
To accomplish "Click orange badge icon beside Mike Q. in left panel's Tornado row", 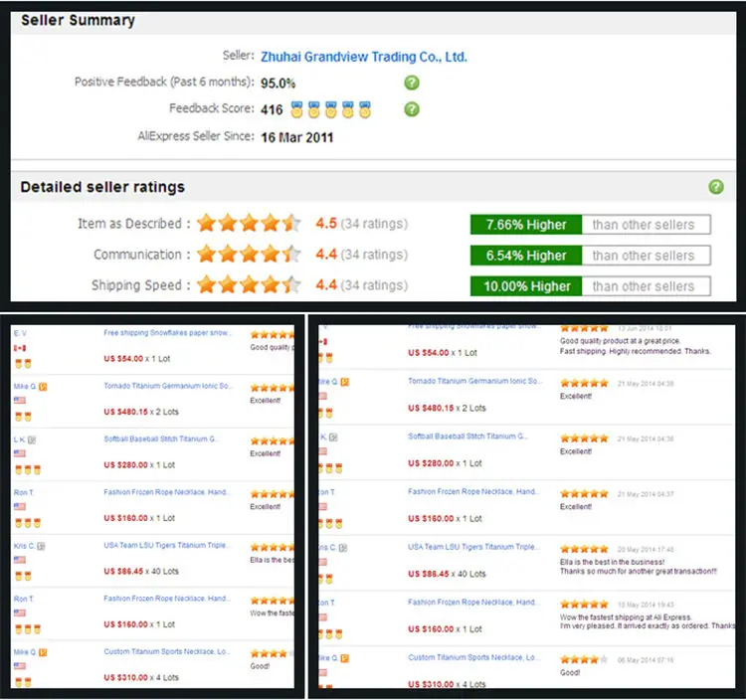I will [43, 387].
